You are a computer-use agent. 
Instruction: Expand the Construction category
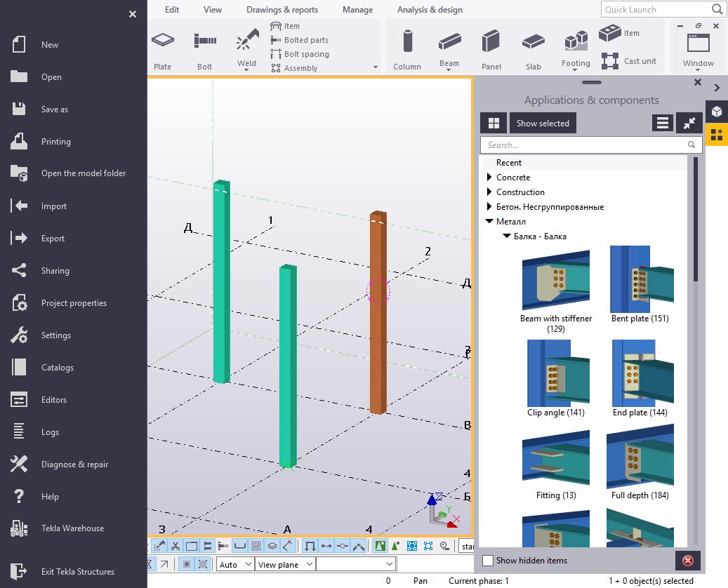pyautogui.click(x=489, y=192)
